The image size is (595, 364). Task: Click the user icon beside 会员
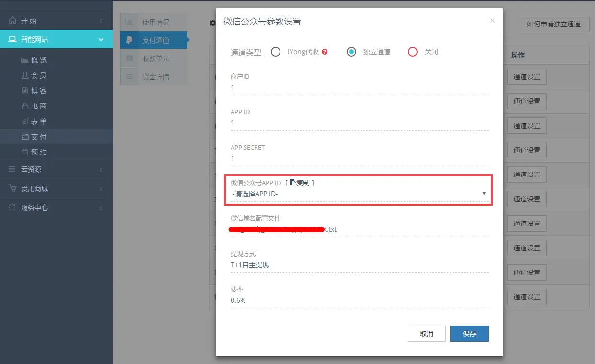click(25, 75)
